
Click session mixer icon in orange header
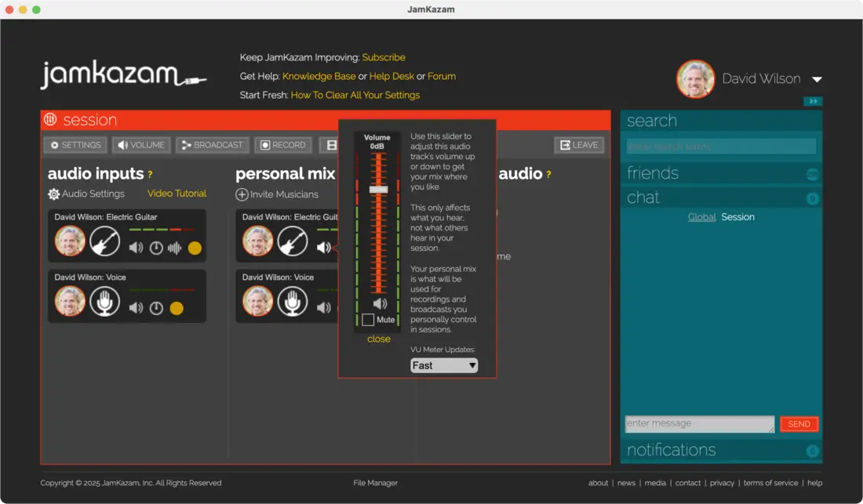click(x=50, y=119)
